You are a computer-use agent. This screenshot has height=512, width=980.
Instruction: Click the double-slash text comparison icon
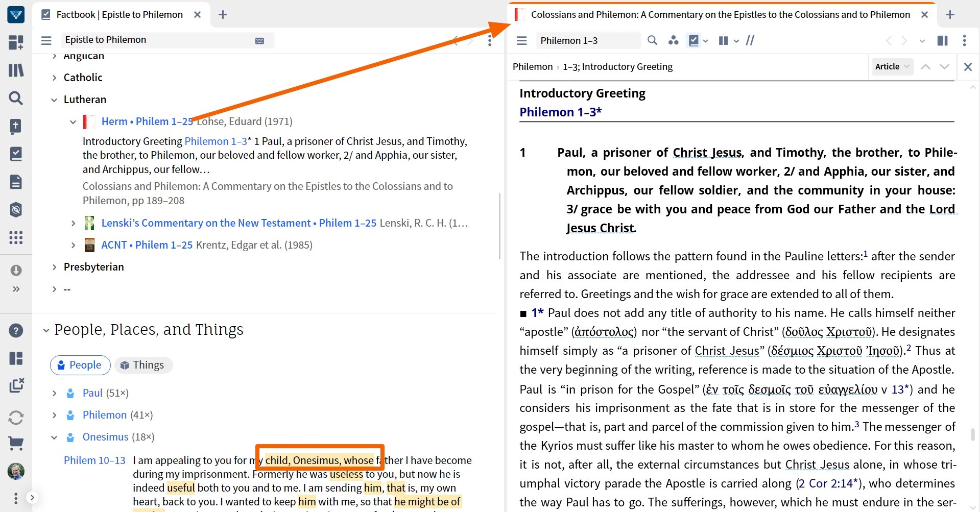click(750, 40)
